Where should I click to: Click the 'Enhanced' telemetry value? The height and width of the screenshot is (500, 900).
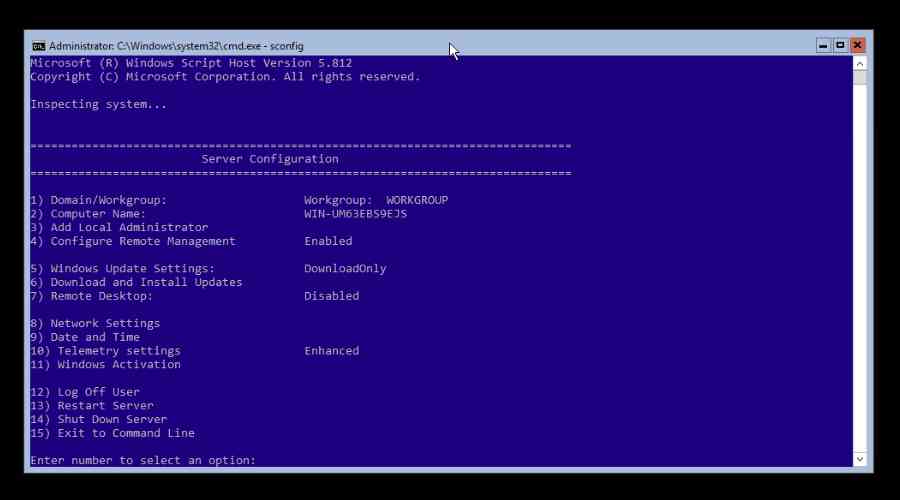pos(332,351)
